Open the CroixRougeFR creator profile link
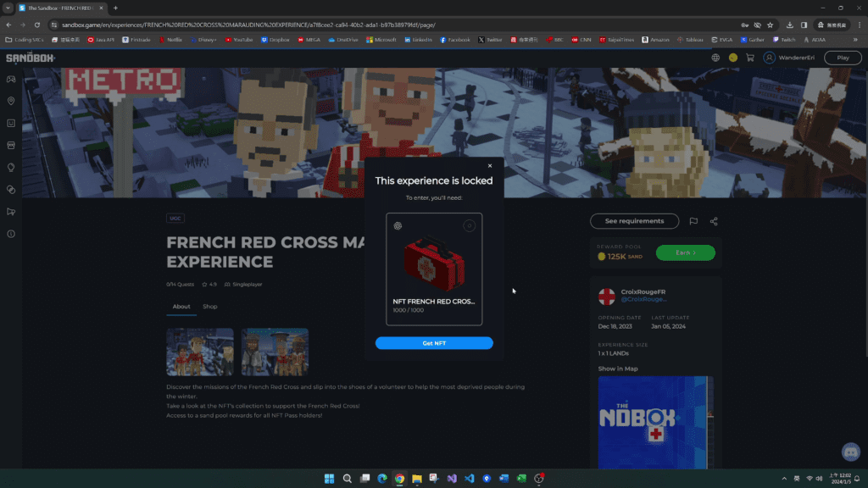868x488 pixels. pyautogui.click(x=643, y=299)
